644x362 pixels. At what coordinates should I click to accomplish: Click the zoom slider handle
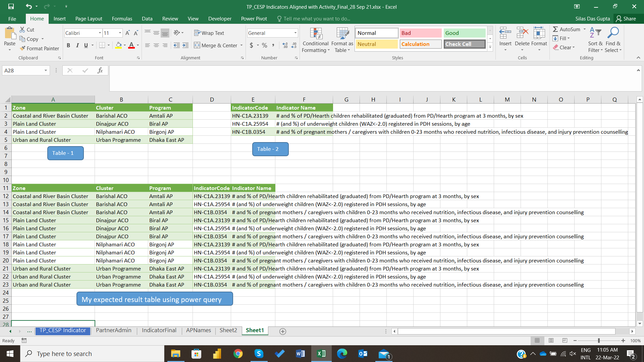(599, 341)
